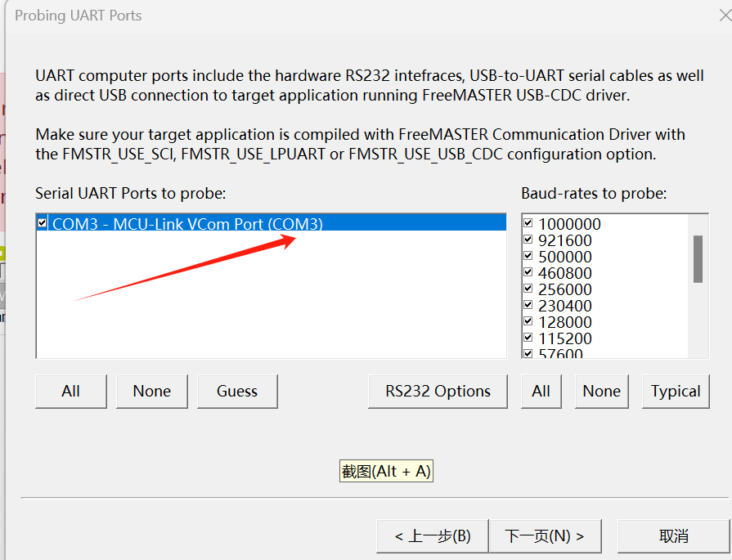
Task: Uncheck the 256000 baud-rate checkbox
Action: 528,289
